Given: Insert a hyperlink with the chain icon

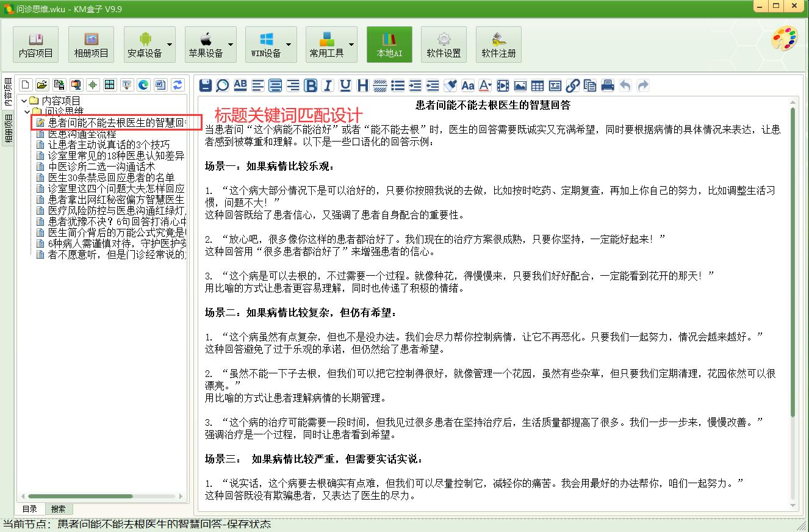Looking at the screenshot, I should point(572,85).
